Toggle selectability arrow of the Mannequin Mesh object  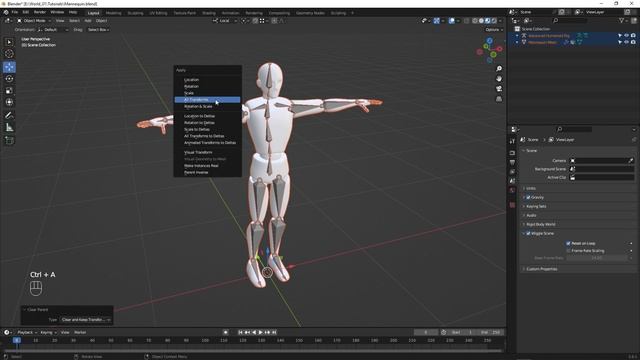[620, 42]
